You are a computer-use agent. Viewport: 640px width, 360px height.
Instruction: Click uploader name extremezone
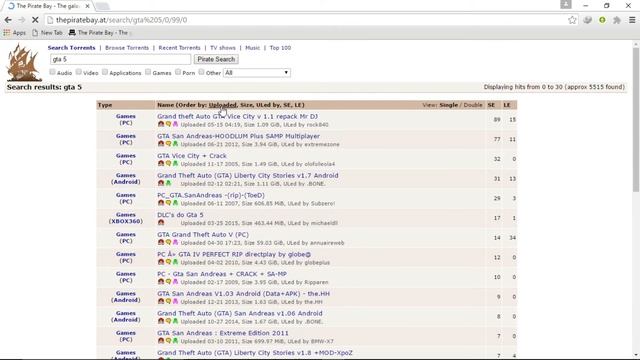pyautogui.click(x=321, y=144)
